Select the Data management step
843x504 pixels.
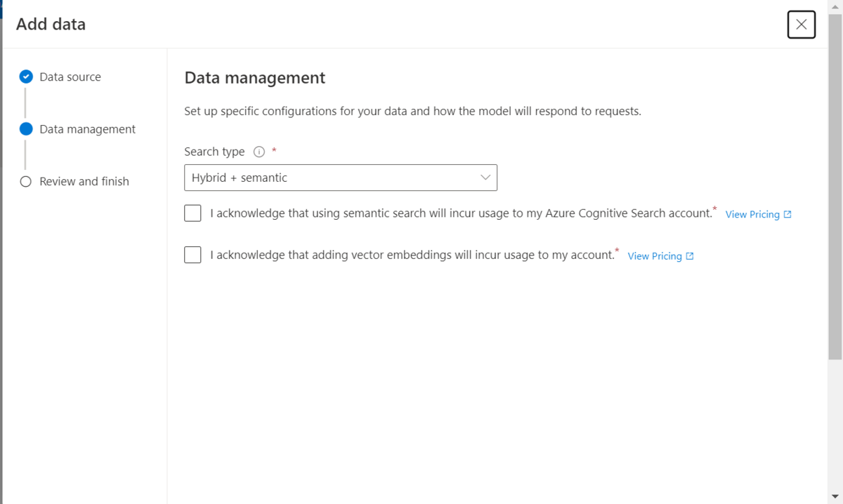(x=88, y=129)
